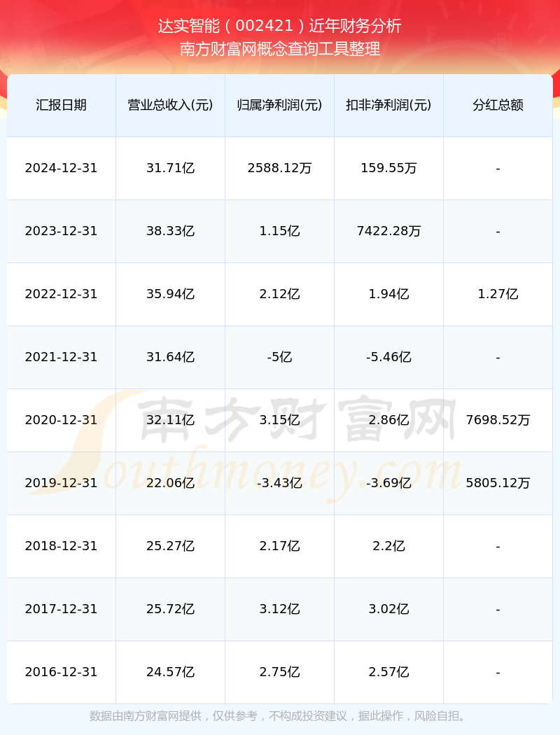Click the title 达实智能（002421）近年财务分析
Viewport: 560px width, 735px height.
(280, 26)
